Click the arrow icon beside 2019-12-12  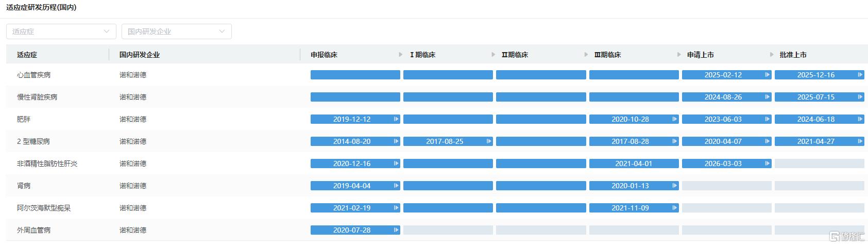point(396,119)
